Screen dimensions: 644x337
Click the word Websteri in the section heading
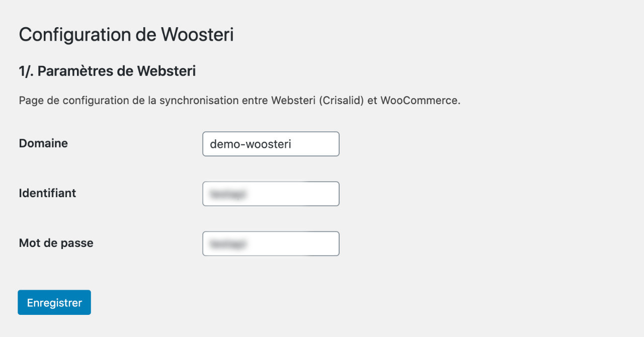pos(166,71)
